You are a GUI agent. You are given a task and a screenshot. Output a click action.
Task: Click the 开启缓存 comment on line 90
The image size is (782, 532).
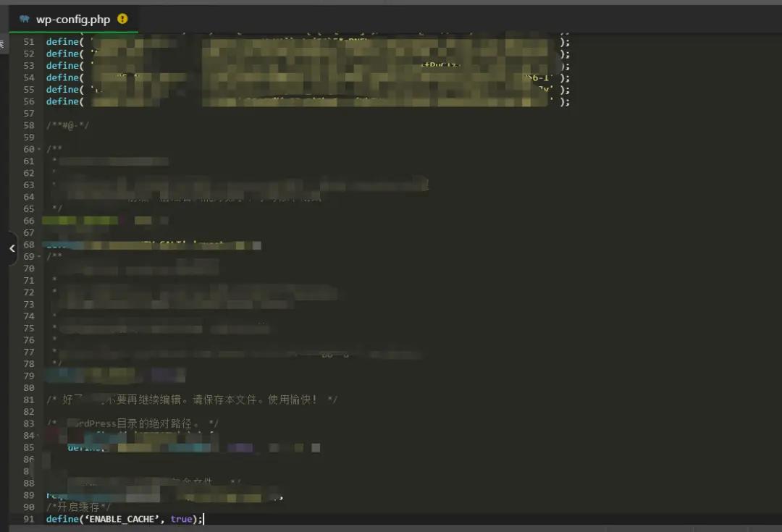pyautogui.click(x=78, y=507)
